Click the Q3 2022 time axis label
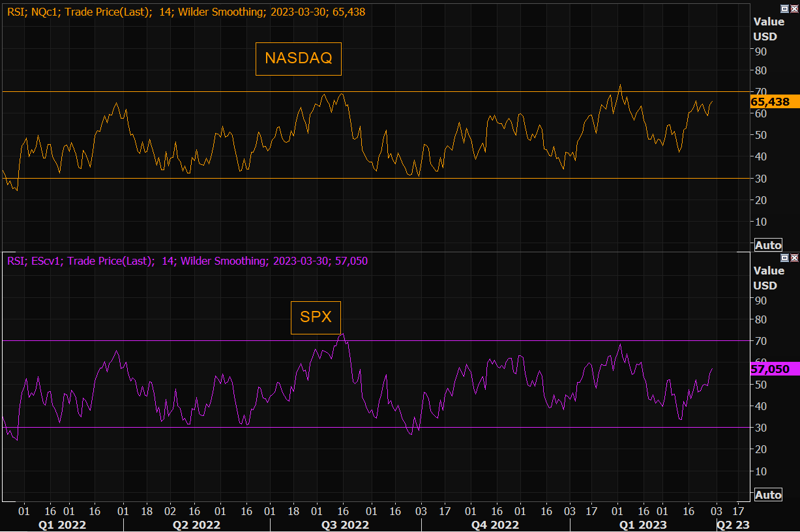Image resolution: width=800 pixels, height=532 pixels. coord(345,524)
